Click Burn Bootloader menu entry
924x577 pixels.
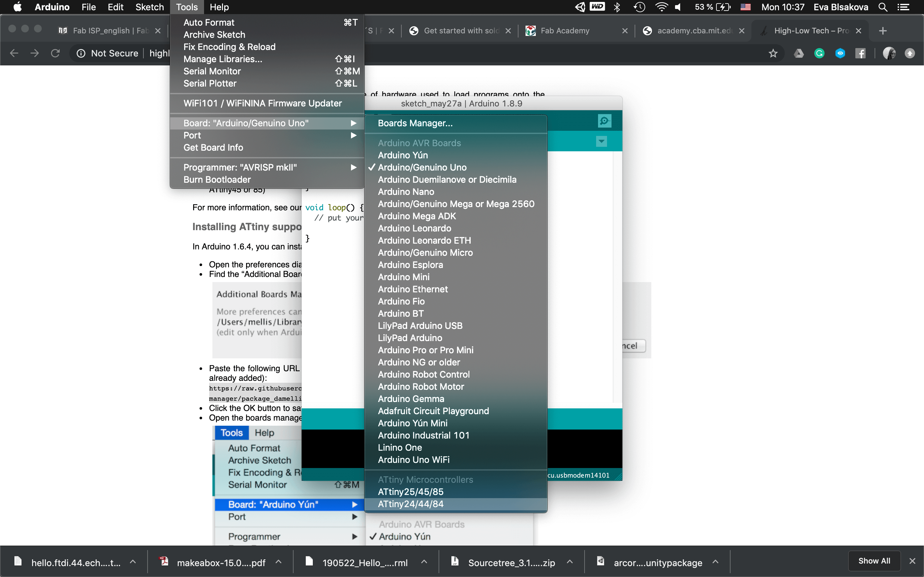(x=217, y=180)
